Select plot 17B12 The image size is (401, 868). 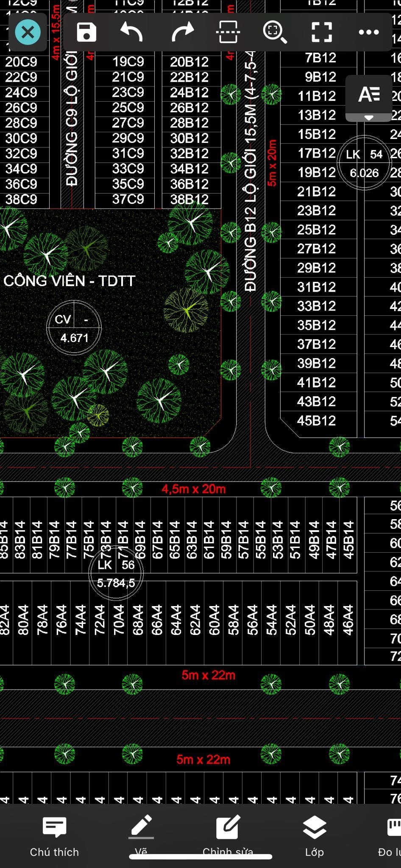click(317, 153)
